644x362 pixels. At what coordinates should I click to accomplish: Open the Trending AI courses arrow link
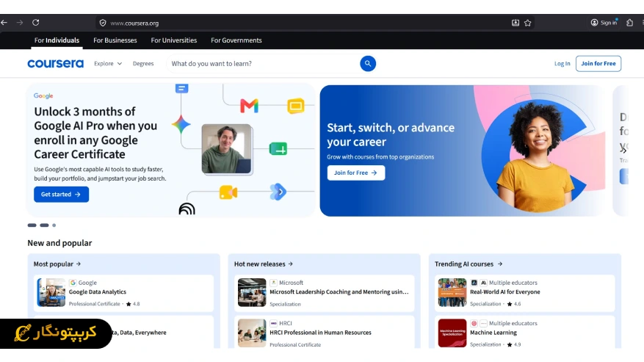pos(468,264)
